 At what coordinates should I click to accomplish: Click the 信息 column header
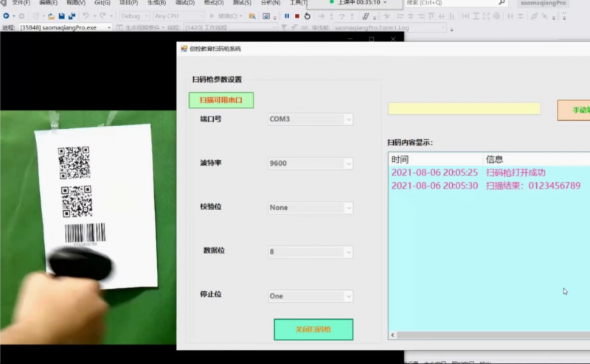[536, 159]
